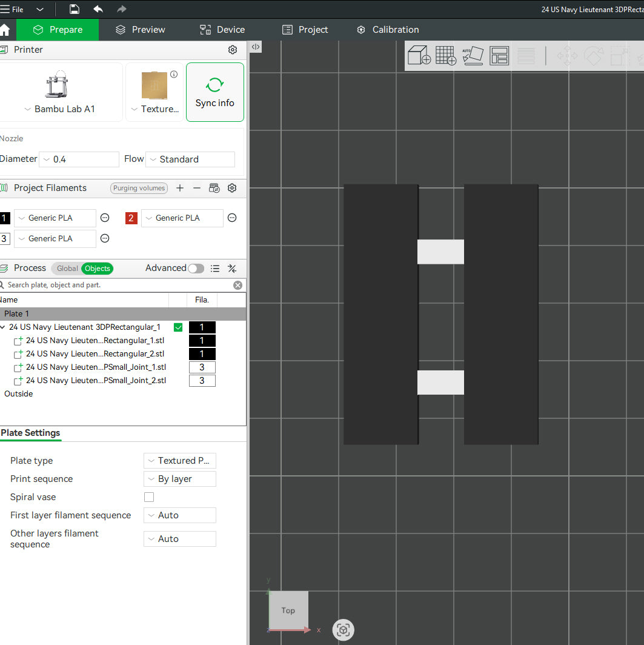Open the nozzle Diameter dropdown
Viewport: 644px width, 645px height.
coord(79,159)
